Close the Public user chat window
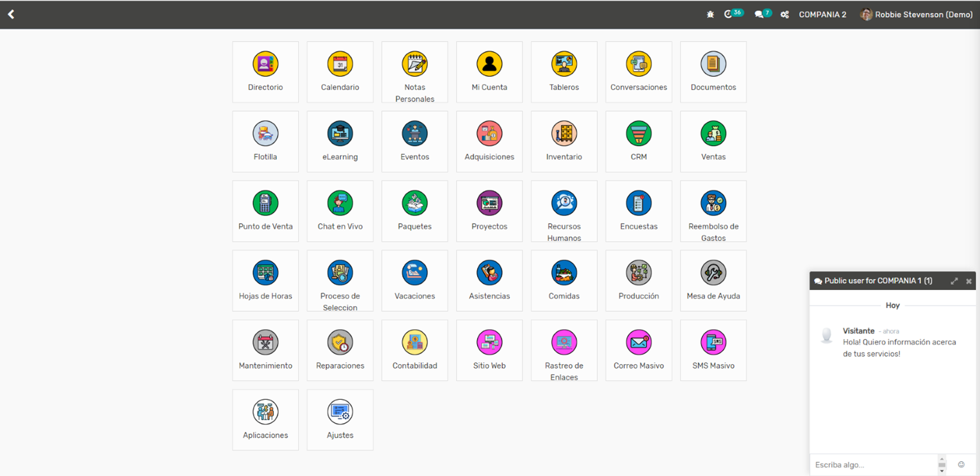Image resolution: width=980 pixels, height=476 pixels. pyautogui.click(x=968, y=281)
